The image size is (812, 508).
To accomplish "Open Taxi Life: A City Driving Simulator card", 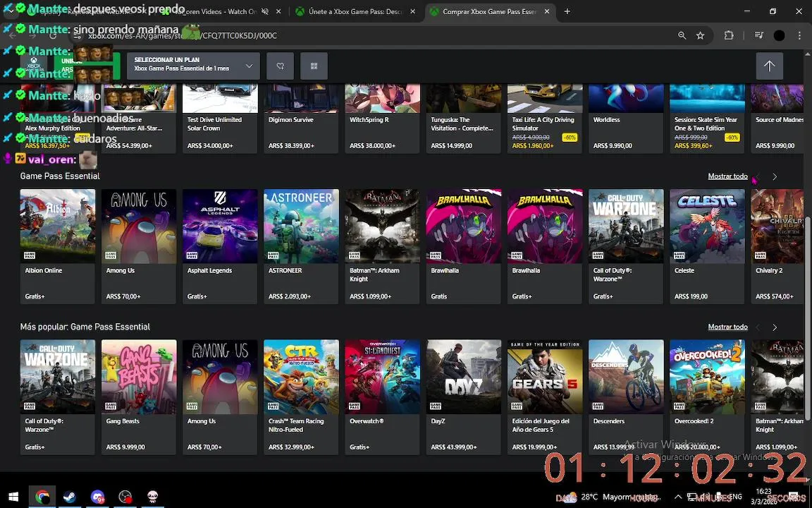I will point(545,119).
